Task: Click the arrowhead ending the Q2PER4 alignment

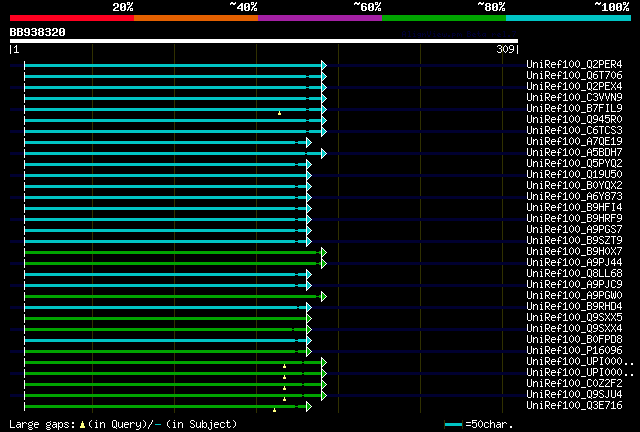Action: (324, 65)
